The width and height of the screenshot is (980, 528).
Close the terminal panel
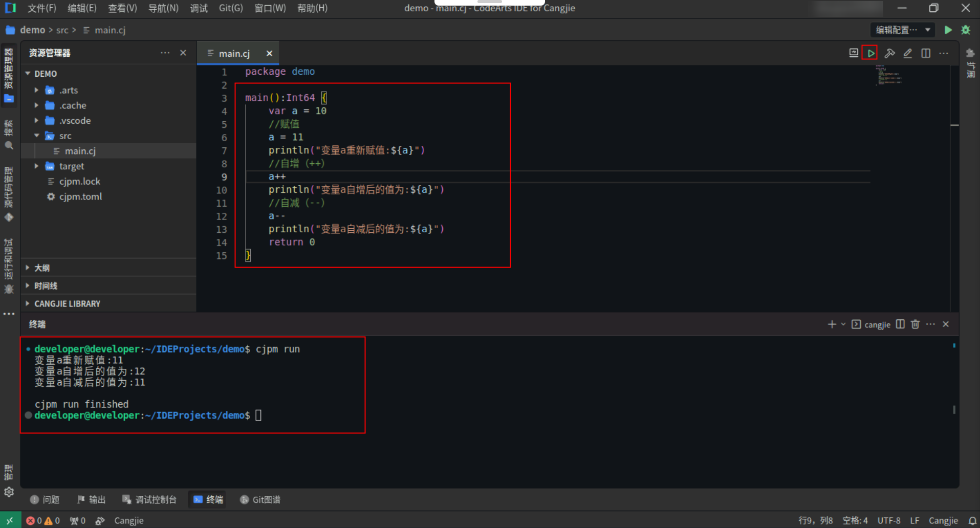946,324
